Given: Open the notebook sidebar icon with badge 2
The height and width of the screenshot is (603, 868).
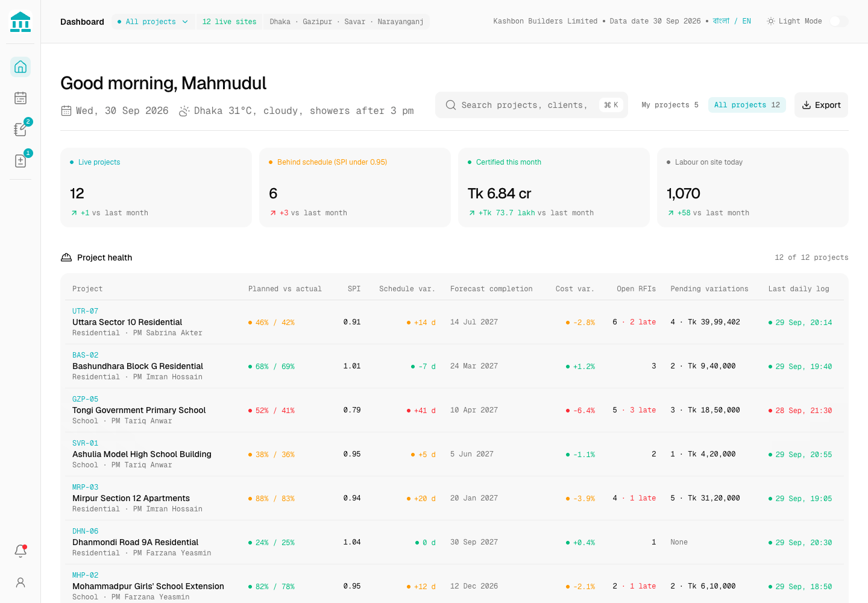Looking at the screenshot, I should (20, 130).
